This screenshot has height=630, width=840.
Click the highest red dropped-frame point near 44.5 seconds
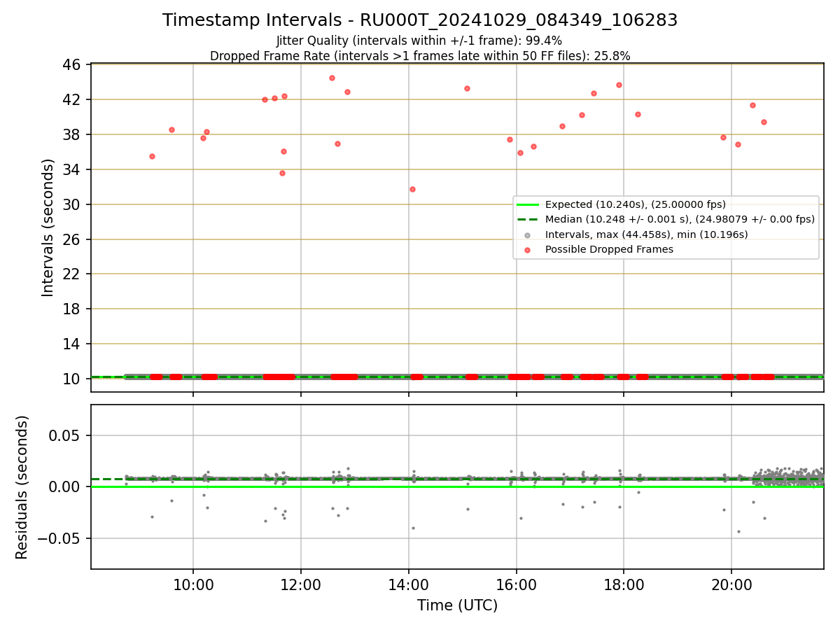(332, 78)
